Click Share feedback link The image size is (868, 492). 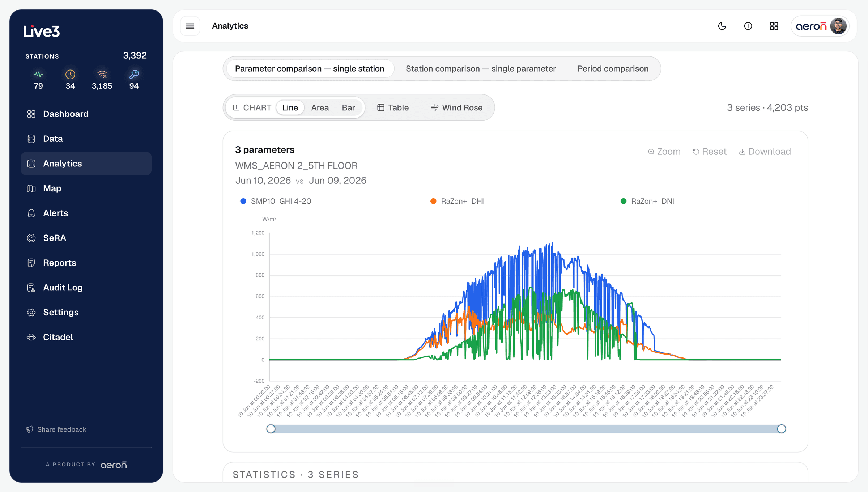(56, 429)
